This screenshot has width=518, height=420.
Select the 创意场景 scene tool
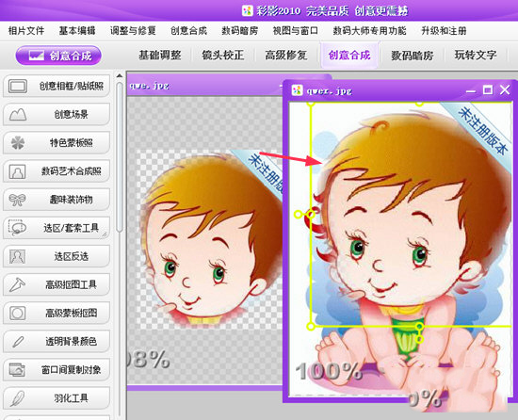(57, 115)
